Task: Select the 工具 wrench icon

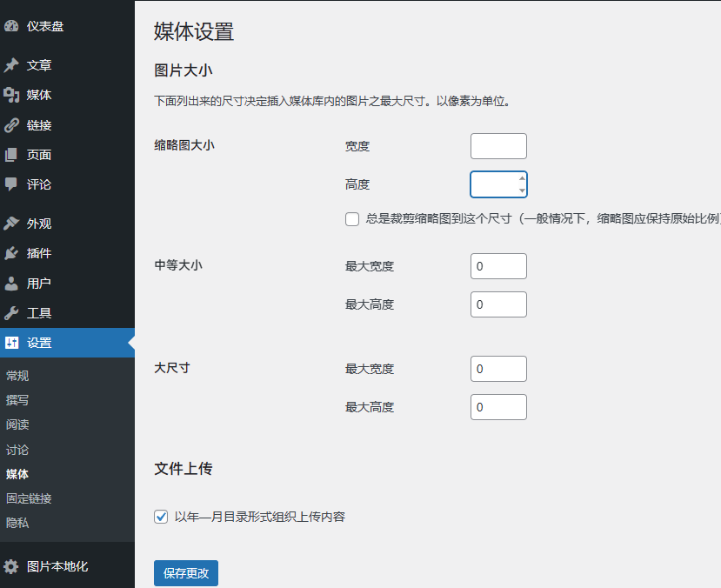Action: pos(12,311)
